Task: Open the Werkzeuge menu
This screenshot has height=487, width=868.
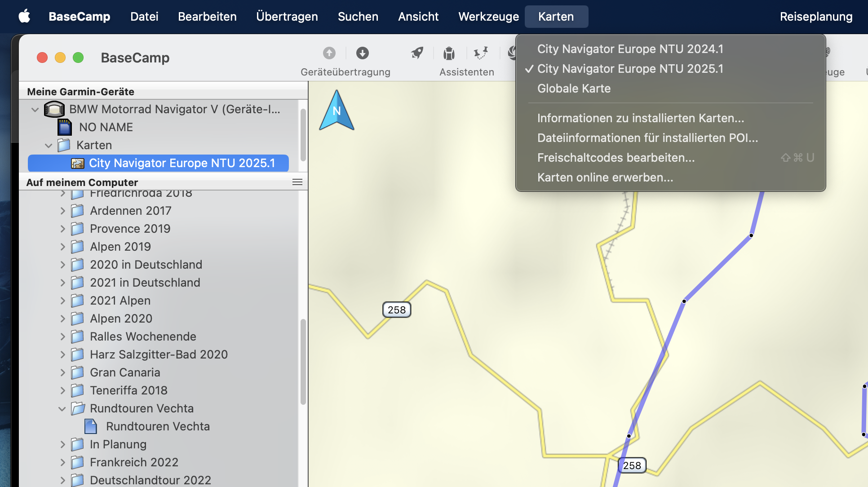Action: click(488, 17)
